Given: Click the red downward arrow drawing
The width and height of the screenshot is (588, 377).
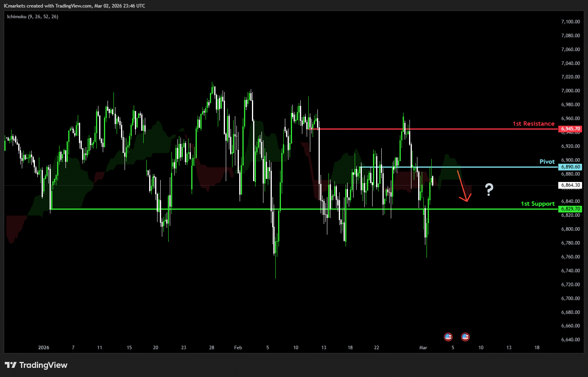Looking at the screenshot, I should point(463,186).
